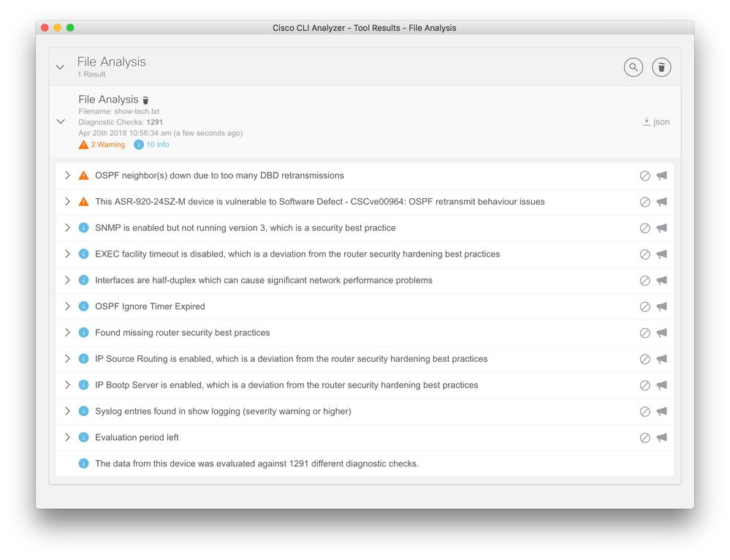
Task: Ignore Found missing router security result
Action: point(645,333)
